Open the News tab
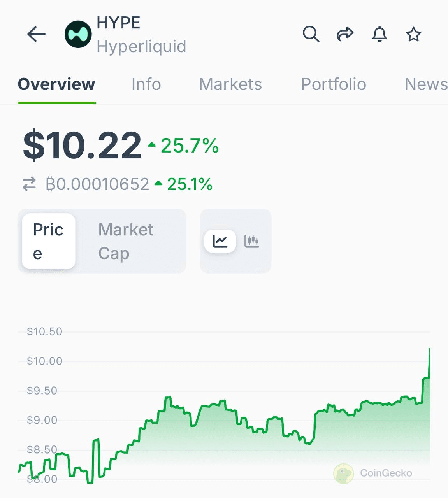The image size is (448, 498). [426, 84]
